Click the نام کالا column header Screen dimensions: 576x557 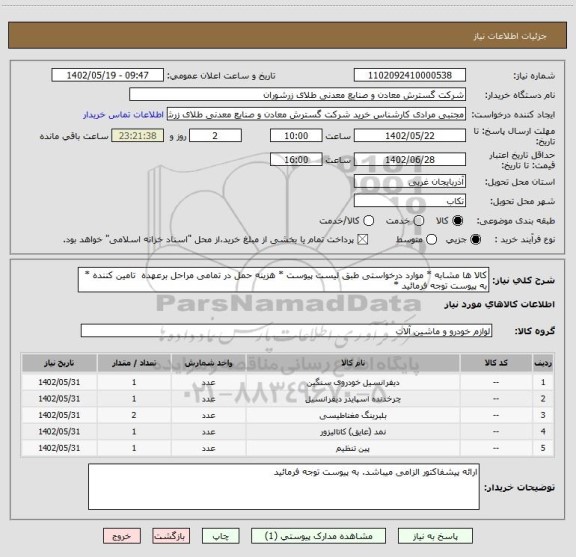point(353,363)
